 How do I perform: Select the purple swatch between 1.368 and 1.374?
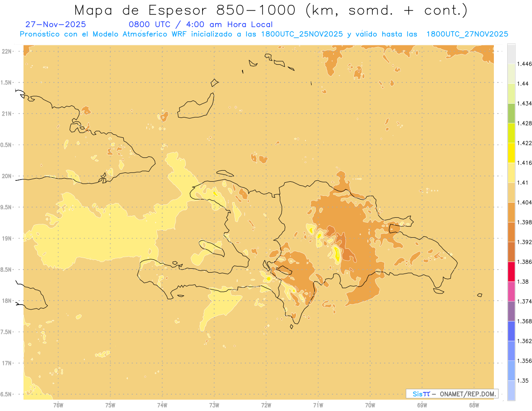511,311
